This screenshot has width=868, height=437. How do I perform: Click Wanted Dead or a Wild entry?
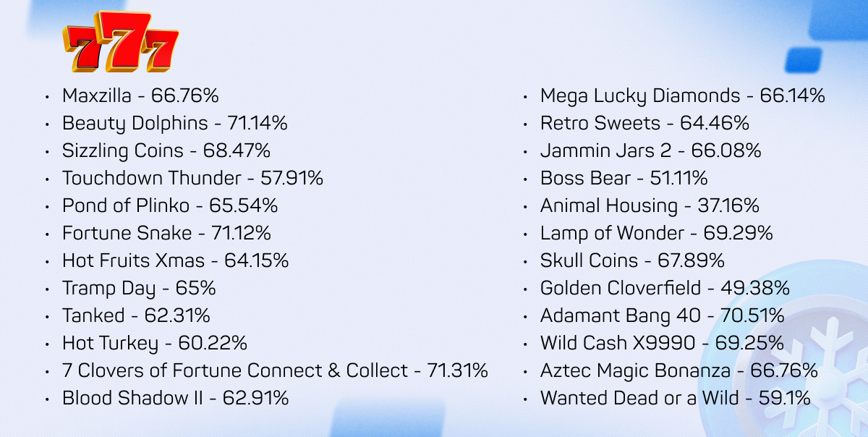pos(675,398)
